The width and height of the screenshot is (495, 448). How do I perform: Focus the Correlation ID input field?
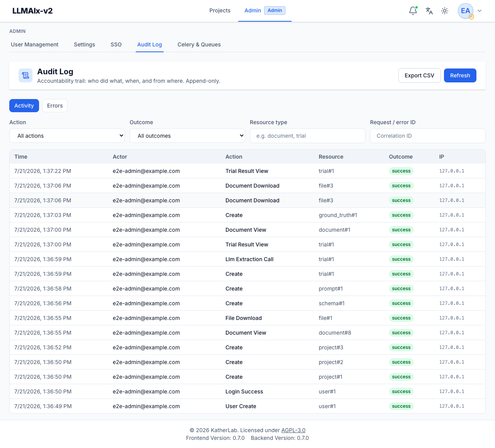pos(428,136)
